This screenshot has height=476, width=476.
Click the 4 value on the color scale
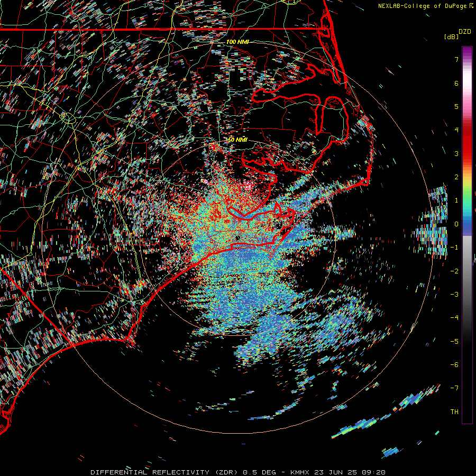tap(456, 130)
